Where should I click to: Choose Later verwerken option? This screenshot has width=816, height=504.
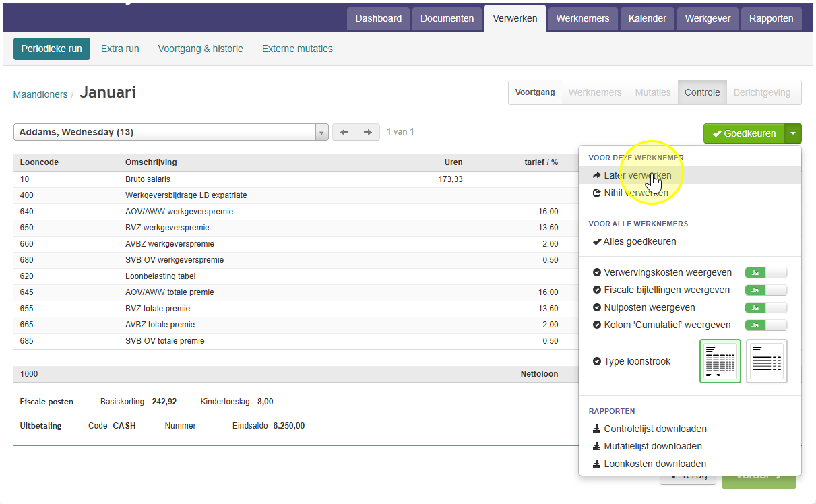689,175
